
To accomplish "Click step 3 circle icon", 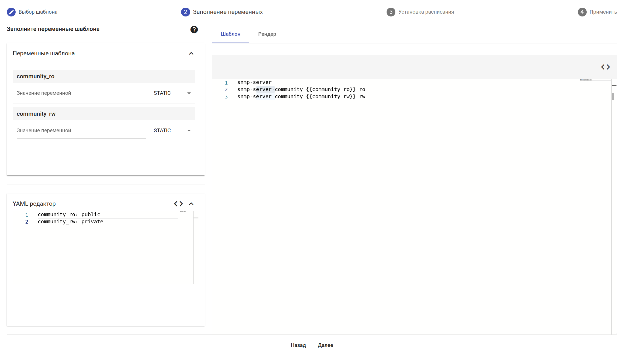I will click(x=391, y=12).
